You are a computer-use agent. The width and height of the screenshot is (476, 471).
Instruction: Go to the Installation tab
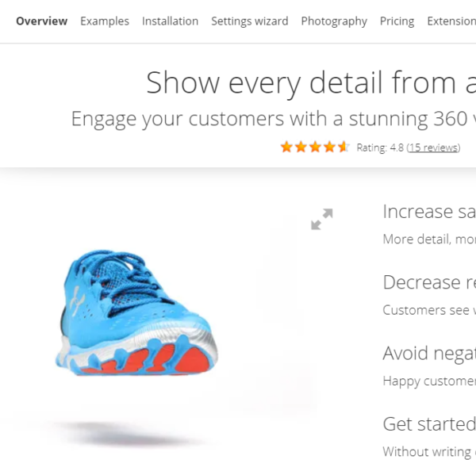170,21
